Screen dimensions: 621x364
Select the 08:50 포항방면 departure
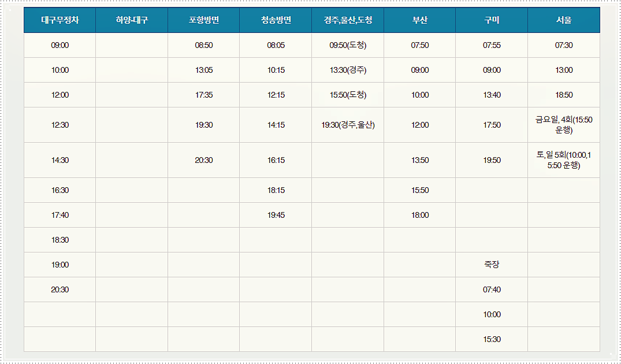pyautogui.click(x=203, y=45)
